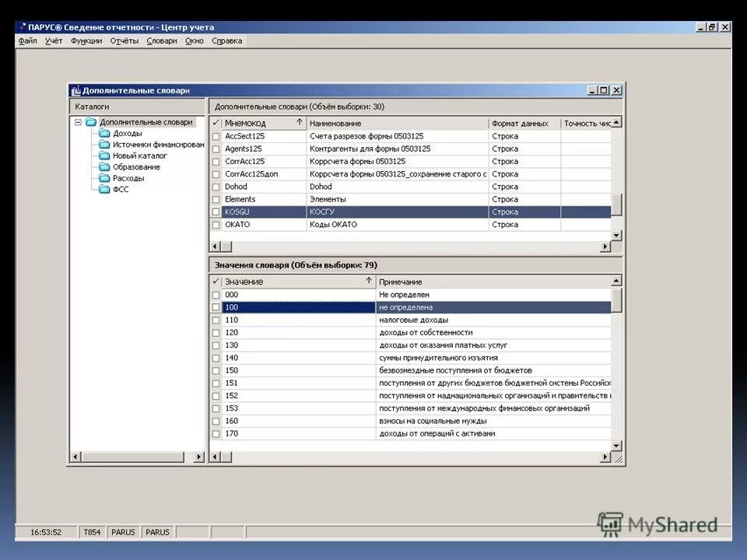This screenshot has height=560, width=747.
Task: Click scroll-up arrow of values list
Action: pyautogui.click(x=616, y=281)
